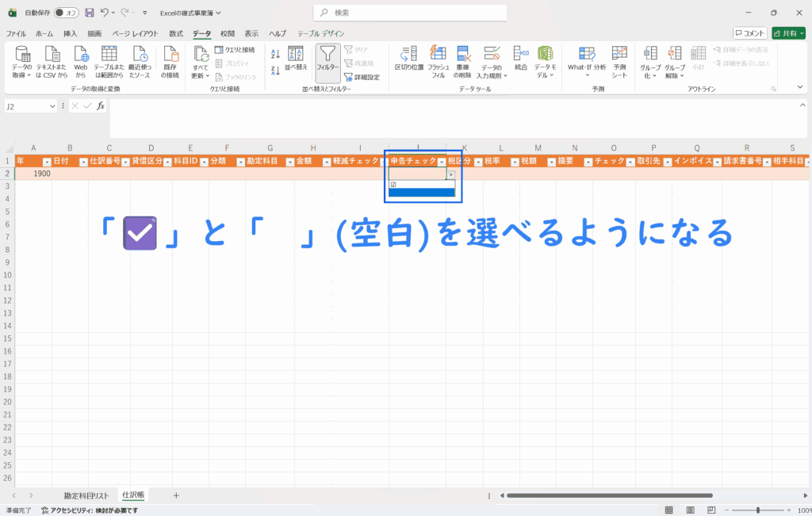
Task: Open the 金額 column filter dropdown
Action: [326, 161]
